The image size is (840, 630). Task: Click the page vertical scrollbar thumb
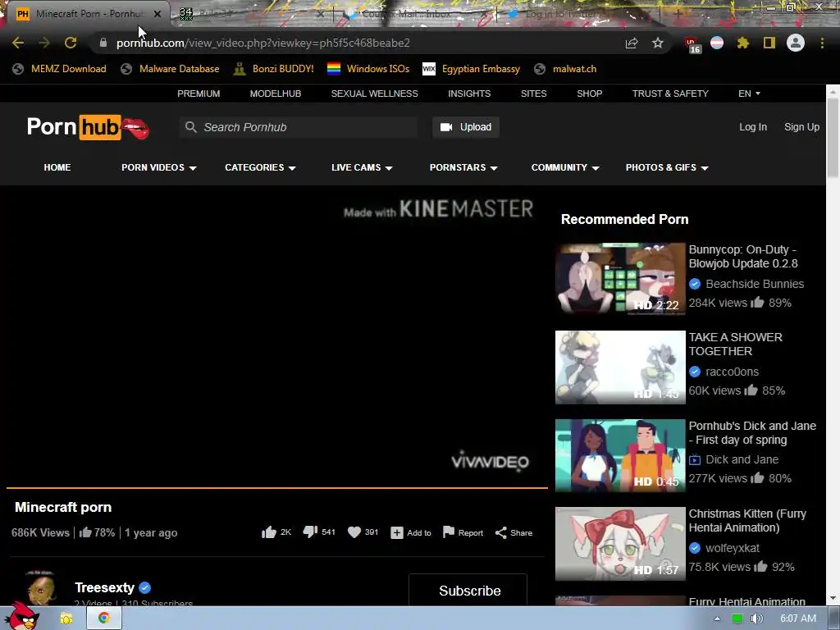pos(833,137)
